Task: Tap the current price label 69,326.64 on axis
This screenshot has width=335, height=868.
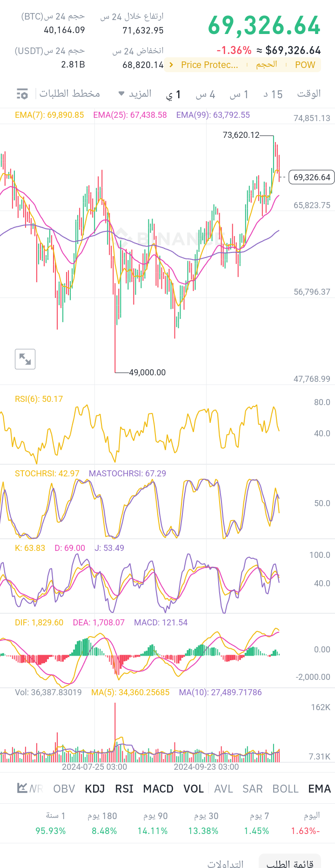Action: click(312, 177)
